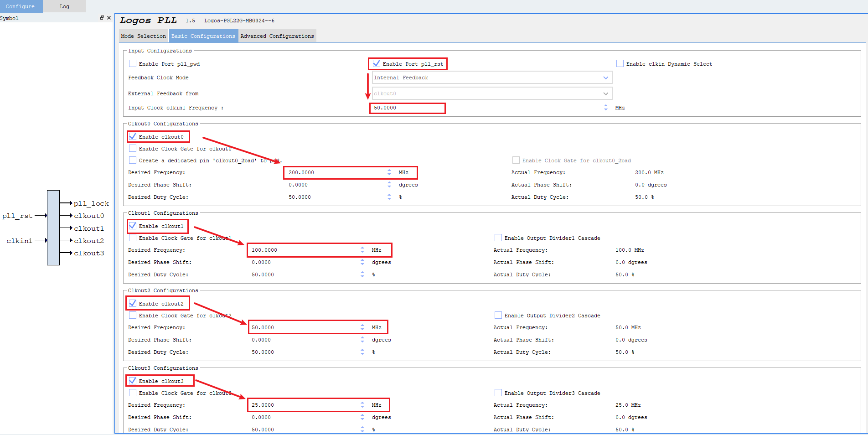This screenshot has width=868, height=435.
Task: Click device name Logos-PGL22G-MBG324--6
Action: click(x=239, y=21)
